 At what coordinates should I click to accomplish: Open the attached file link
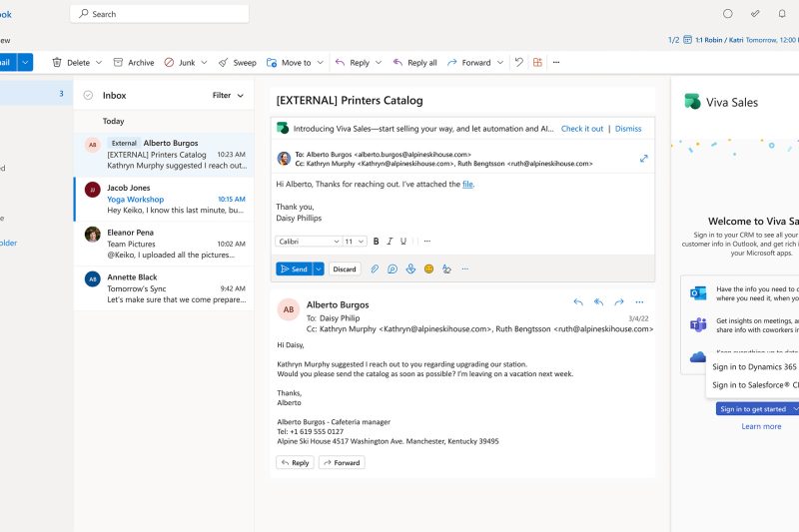pyautogui.click(x=467, y=185)
